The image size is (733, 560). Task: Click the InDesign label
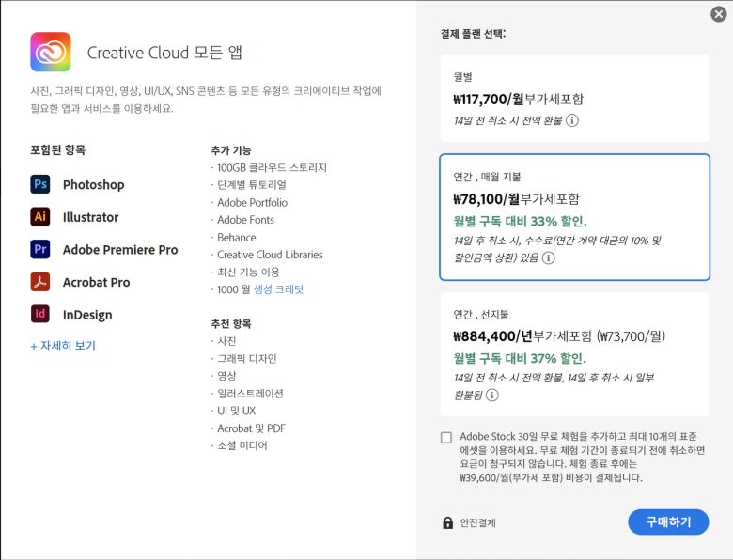87,315
